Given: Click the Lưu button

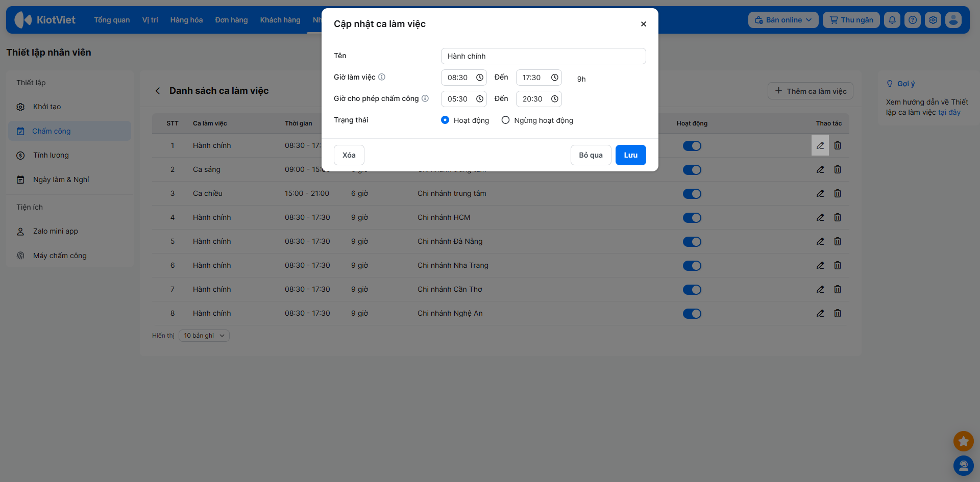Looking at the screenshot, I should 631,155.
